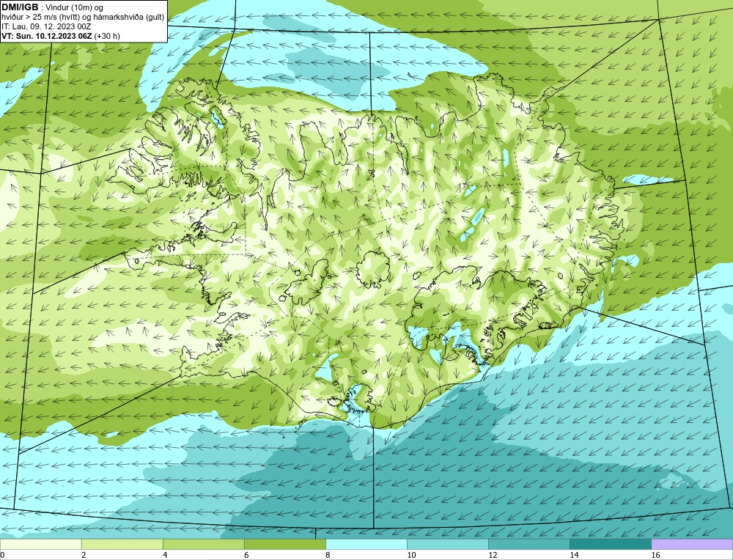Click the teal 12–14 m/s legend swatch
Image resolution: width=733 pixels, height=560 pixels.
(529, 544)
